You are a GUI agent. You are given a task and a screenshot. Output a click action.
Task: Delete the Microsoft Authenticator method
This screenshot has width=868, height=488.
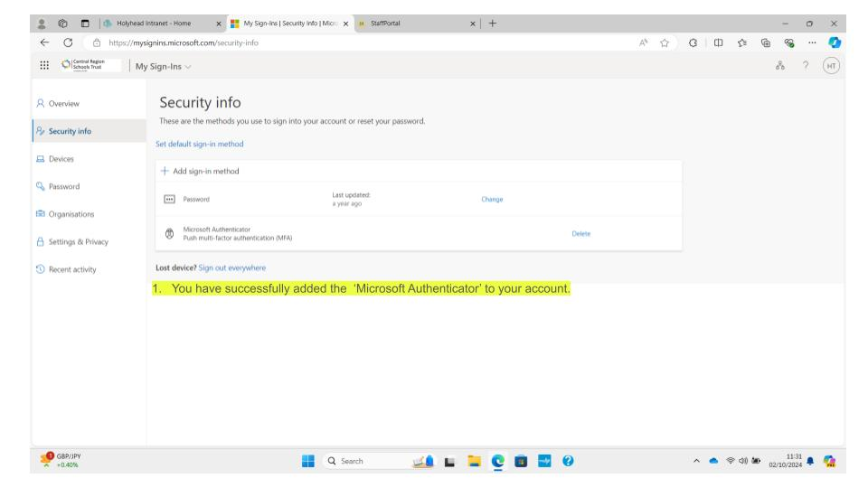[580, 233]
